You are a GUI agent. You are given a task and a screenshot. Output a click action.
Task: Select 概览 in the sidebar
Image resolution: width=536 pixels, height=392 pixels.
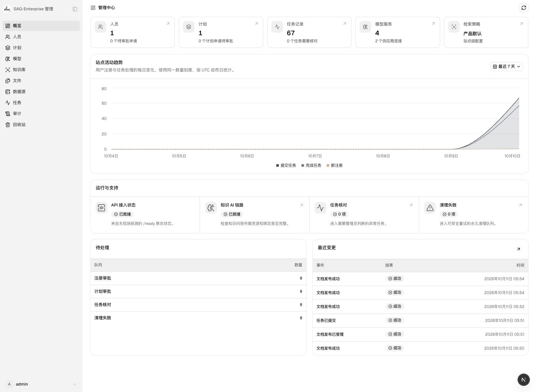tap(41, 26)
